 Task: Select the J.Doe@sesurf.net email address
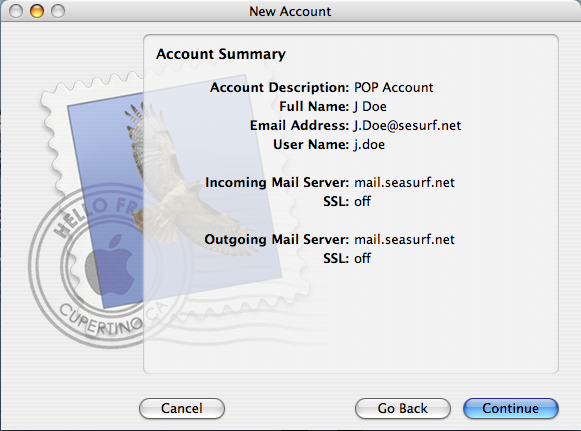pos(407,126)
